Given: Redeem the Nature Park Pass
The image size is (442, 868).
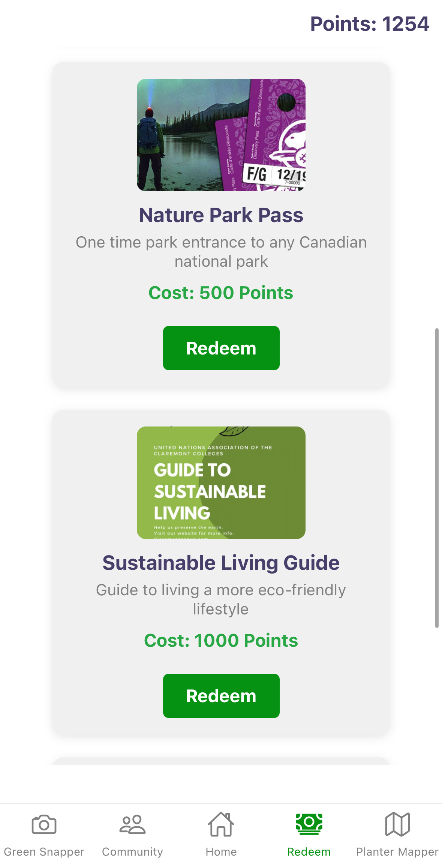Looking at the screenshot, I should [x=221, y=348].
